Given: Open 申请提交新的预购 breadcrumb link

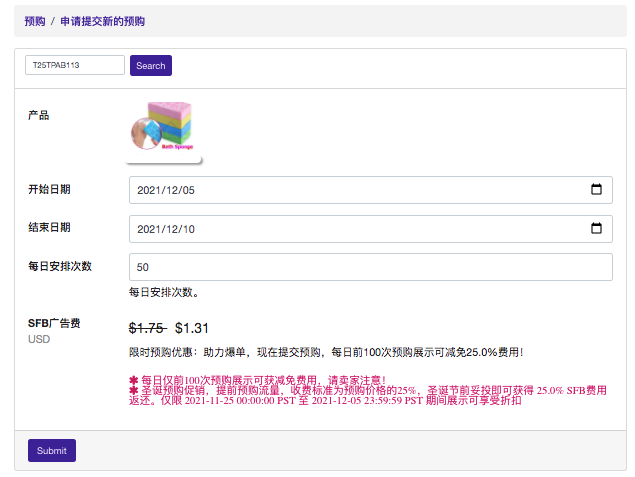Looking at the screenshot, I should [x=102, y=21].
